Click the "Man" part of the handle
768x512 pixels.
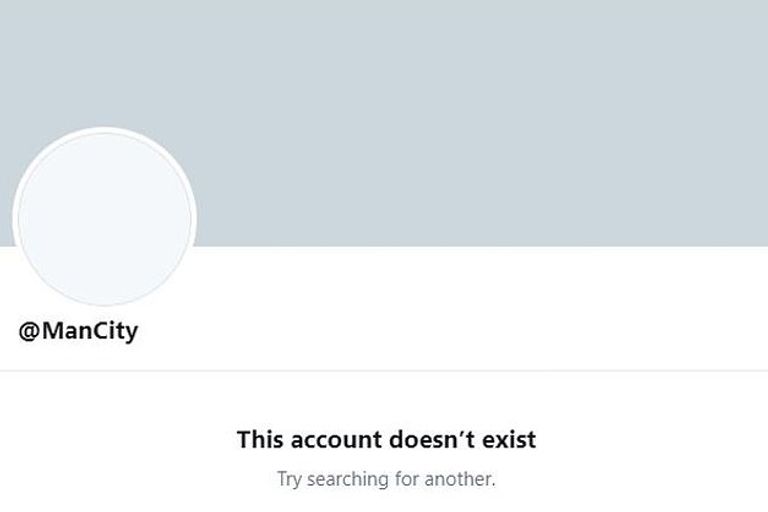(66, 331)
